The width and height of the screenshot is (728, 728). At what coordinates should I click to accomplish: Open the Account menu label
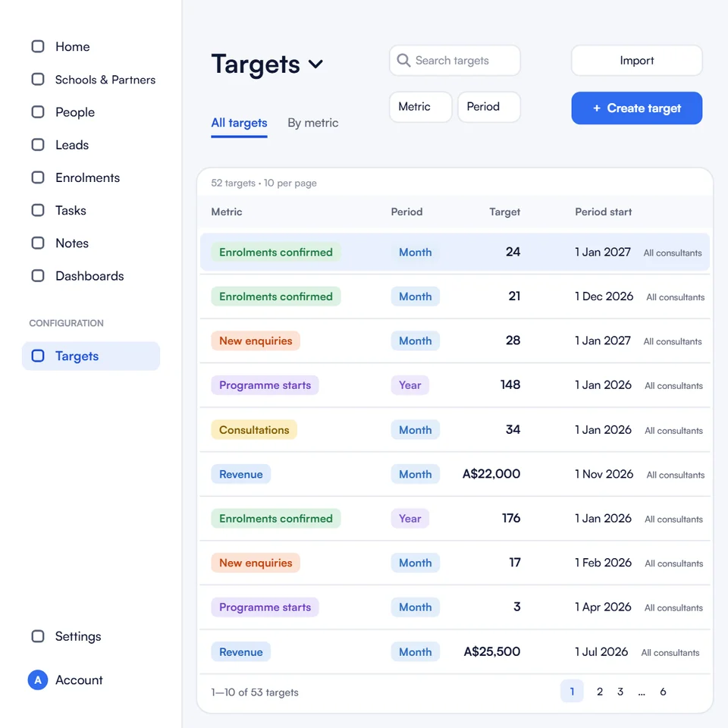click(x=79, y=679)
